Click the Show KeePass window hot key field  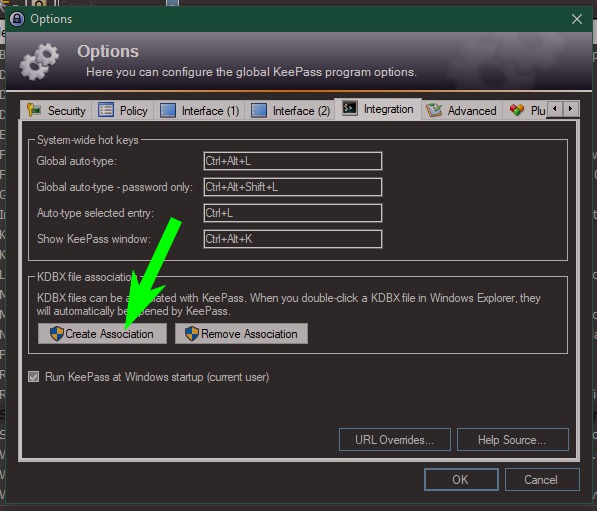pyautogui.click(x=293, y=239)
